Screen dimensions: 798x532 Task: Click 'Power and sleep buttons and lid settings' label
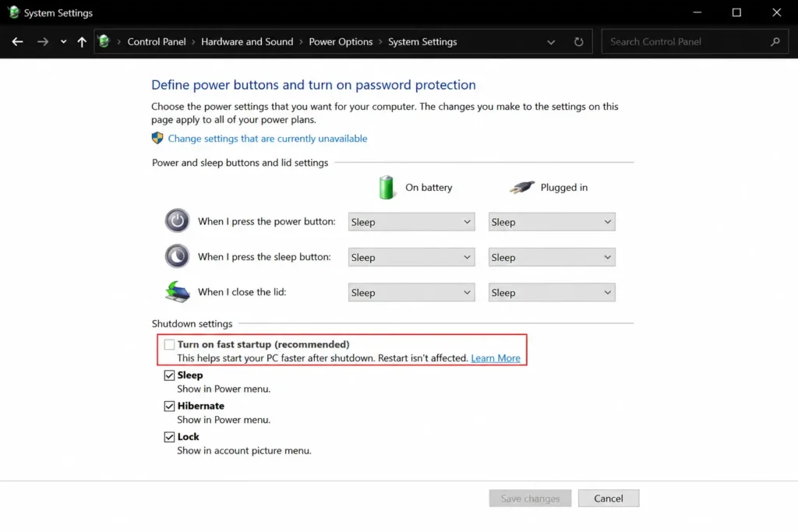[x=240, y=163]
